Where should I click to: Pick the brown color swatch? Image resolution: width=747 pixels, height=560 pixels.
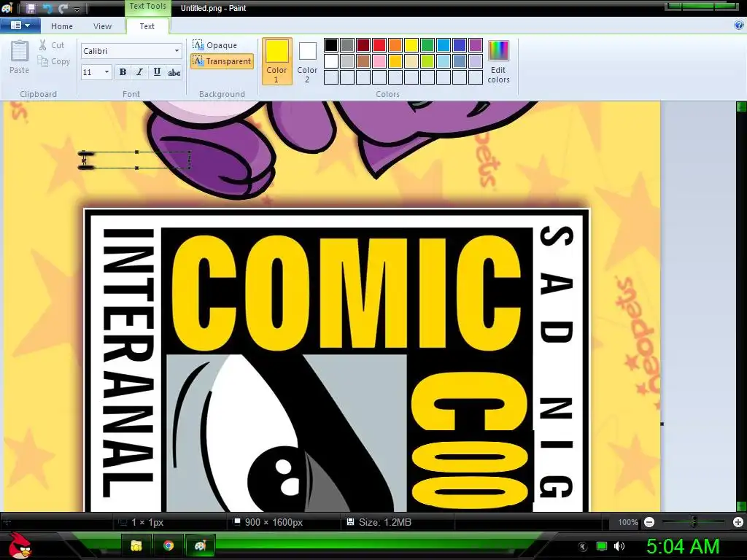[x=363, y=61]
